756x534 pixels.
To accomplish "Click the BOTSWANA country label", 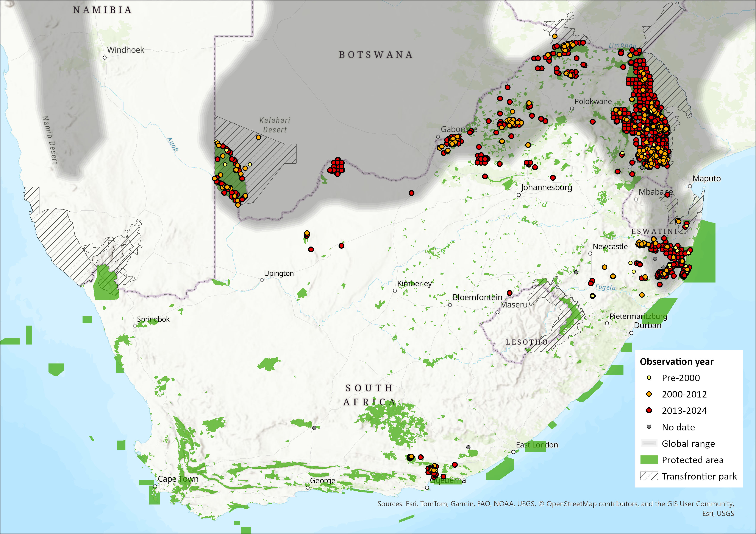I will 376,55.
